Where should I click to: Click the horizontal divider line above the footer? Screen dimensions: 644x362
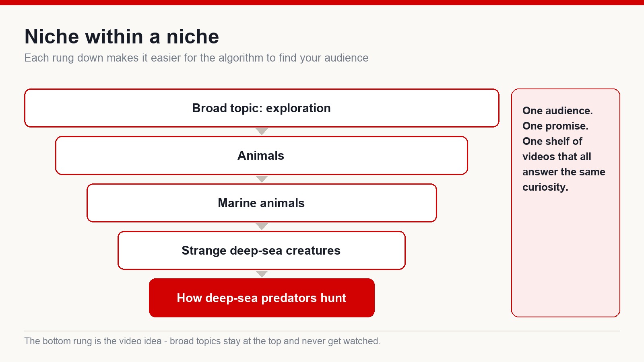point(322,331)
